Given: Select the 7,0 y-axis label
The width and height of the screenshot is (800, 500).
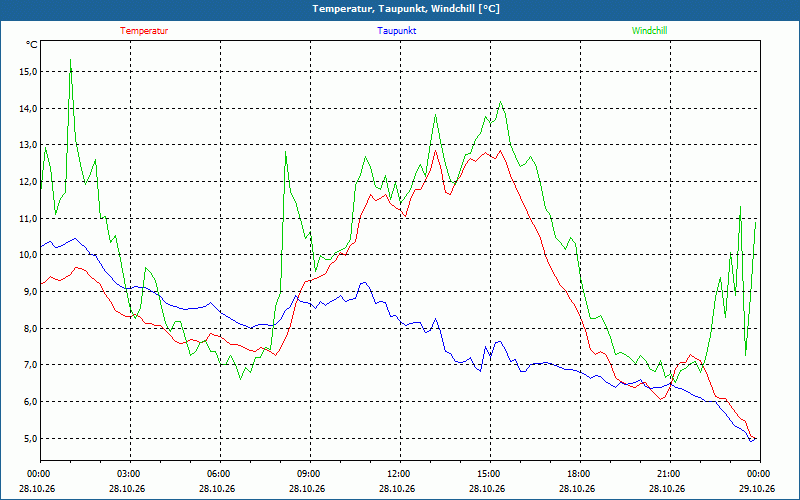Looking at the screenshot, I should (30, 365).
